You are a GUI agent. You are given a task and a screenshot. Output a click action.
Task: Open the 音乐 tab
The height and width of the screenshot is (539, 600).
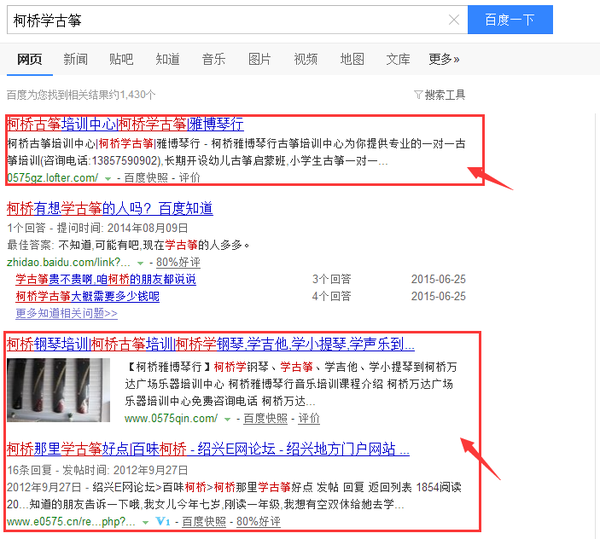pos(214,59)
